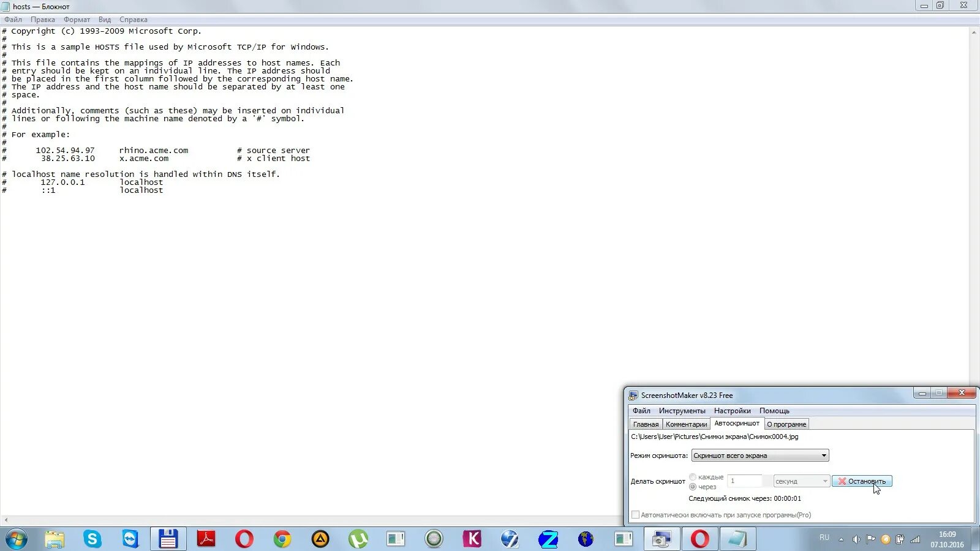
Task: Tick auto-start at program launch checkbox
Action: [635, 515]
